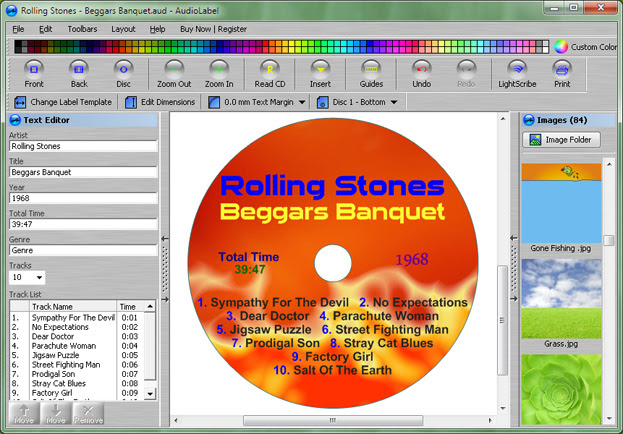Image resolution: width=623 pixels, height=434 pixels.
Task: Click Buy Now | Register
Action: 213,29
